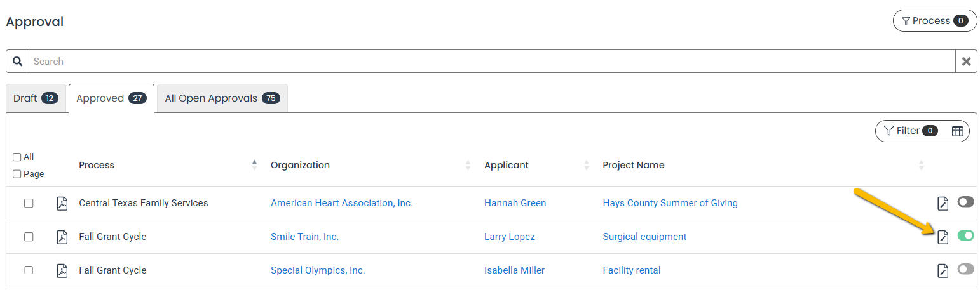Sort by the Process column arrows

[x=254, y=165]
